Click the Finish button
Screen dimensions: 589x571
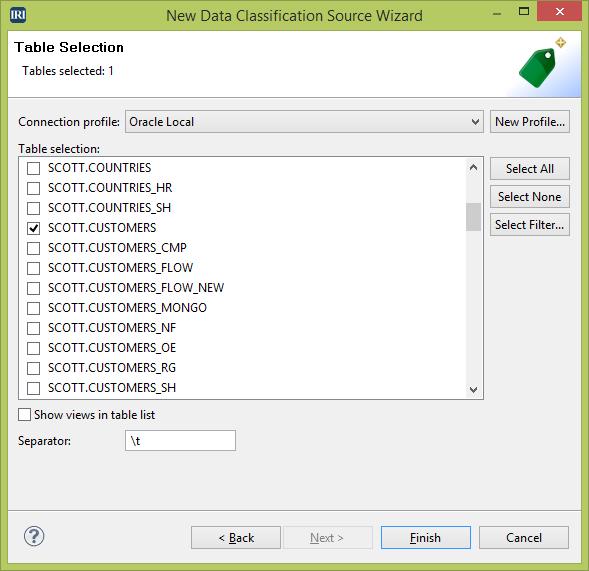[x=426, y=538]
